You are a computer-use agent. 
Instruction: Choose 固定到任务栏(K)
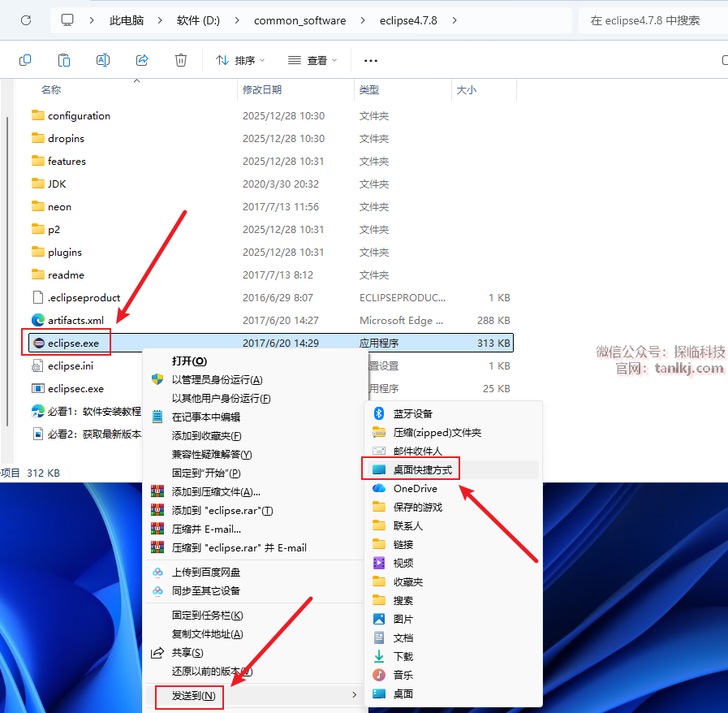coord(207,616)
